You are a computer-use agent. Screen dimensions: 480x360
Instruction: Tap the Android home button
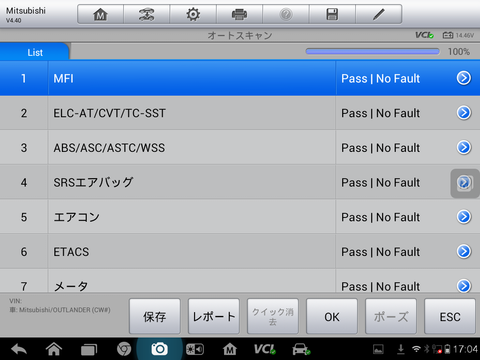[x=54, y=349]
